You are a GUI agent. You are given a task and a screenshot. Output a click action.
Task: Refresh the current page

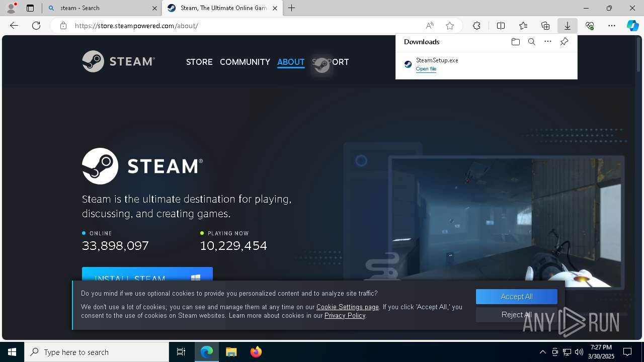click(36, 26)
